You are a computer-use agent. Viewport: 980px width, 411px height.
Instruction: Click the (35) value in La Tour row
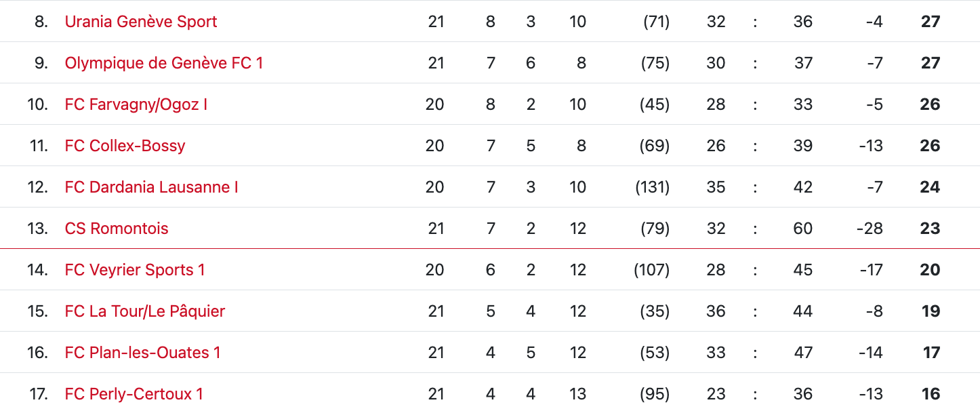pos(655,311)
